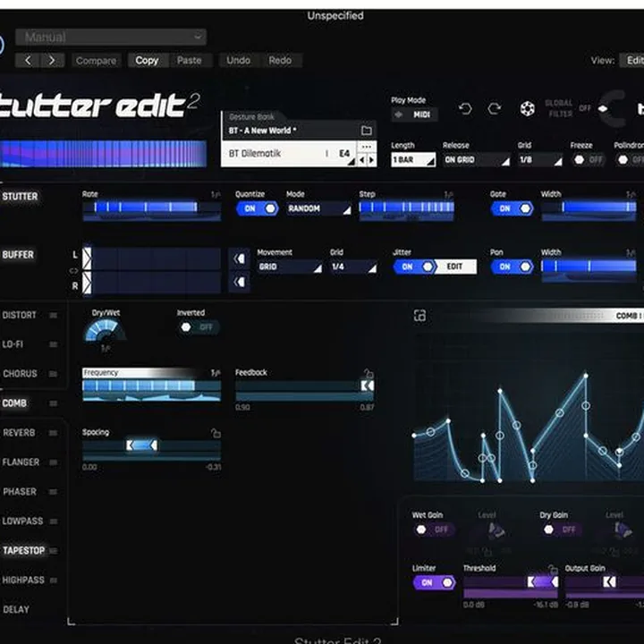Select the DISTORT effect module
The image size is (644, 644).
[x=20, y=315]
